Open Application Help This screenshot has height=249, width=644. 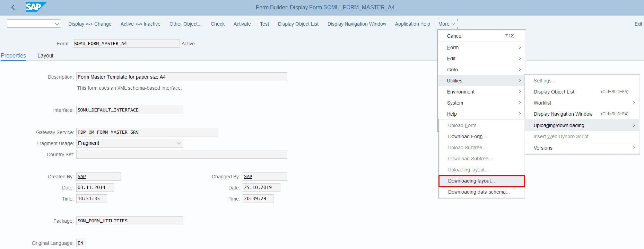(x=412, y=24)
